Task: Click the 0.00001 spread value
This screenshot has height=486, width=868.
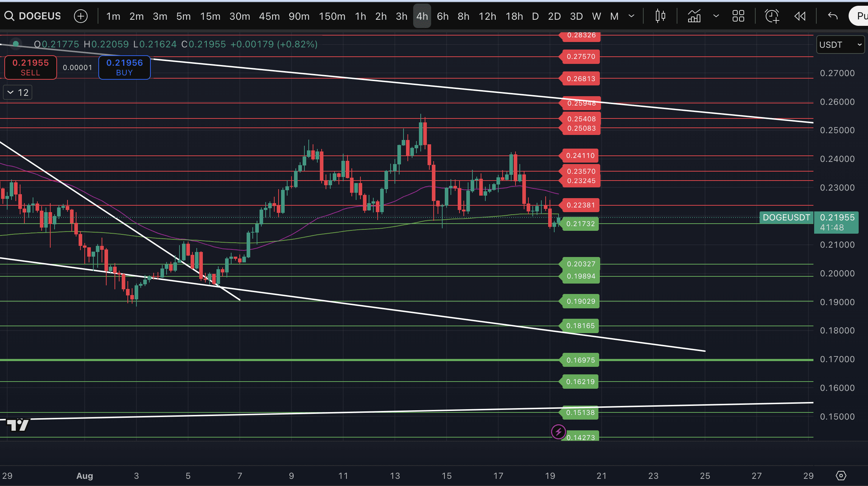Action: pos(78,67)
